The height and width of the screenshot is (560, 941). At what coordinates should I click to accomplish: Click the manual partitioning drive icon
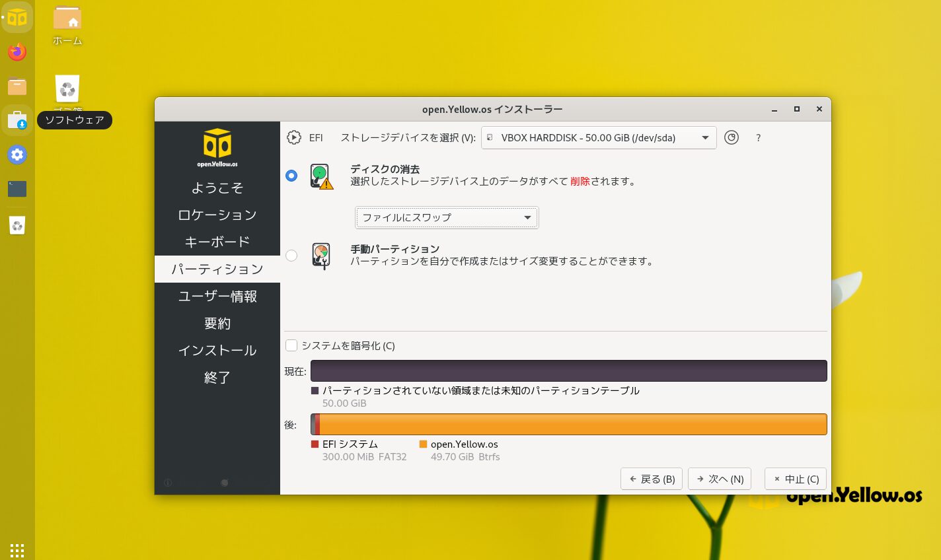321,256
